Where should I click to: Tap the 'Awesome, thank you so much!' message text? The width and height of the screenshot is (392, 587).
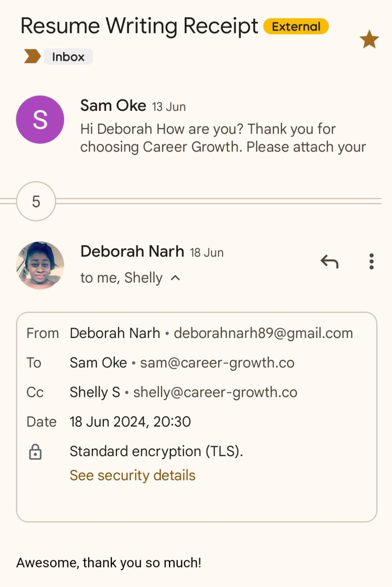[109, 563]
